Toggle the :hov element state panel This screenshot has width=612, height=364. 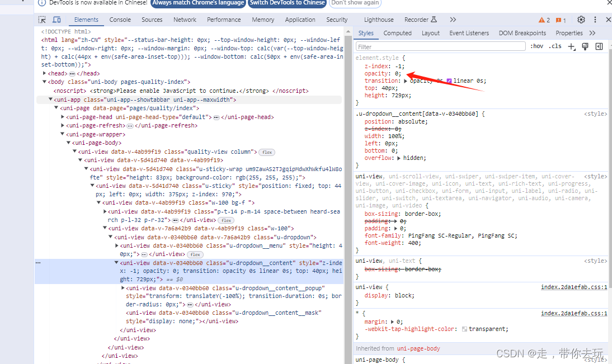tap(536, 46)
